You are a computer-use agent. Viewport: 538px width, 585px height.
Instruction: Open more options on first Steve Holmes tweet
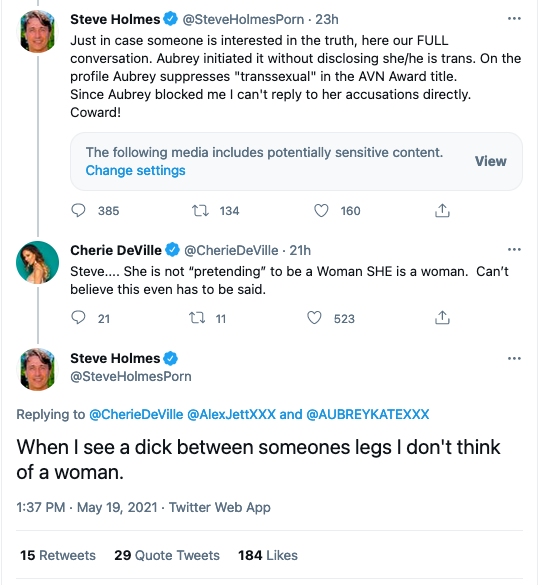[514, 18]
